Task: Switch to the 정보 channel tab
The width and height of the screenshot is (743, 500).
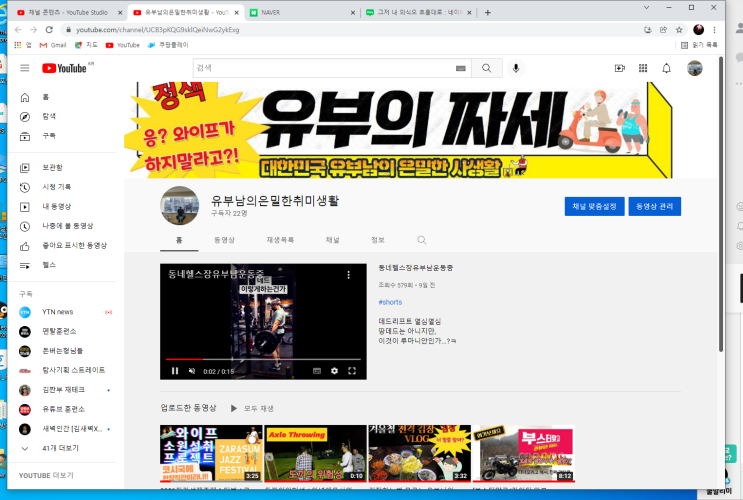Action: [378, 240]
